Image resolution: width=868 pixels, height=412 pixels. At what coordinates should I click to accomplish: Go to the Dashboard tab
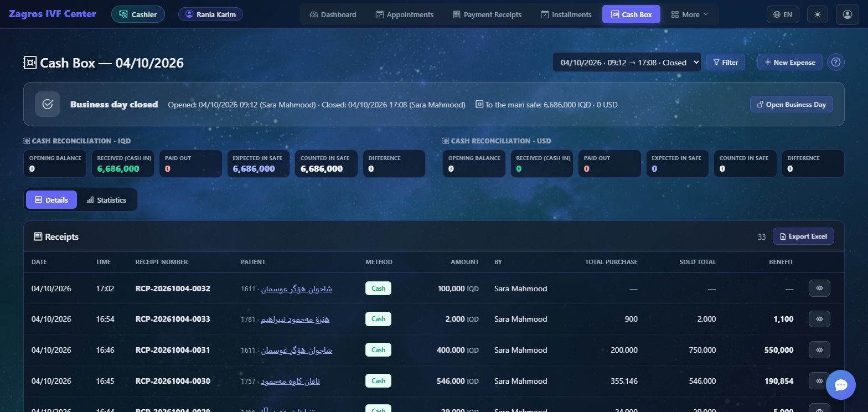333,14
